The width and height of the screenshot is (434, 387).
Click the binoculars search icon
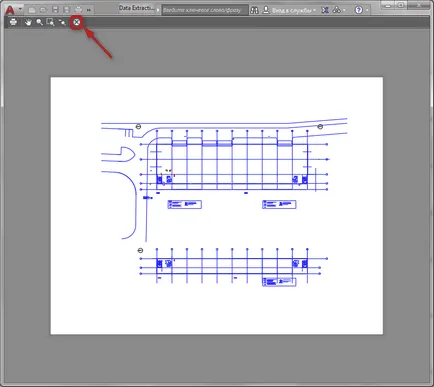click(254, 10)
